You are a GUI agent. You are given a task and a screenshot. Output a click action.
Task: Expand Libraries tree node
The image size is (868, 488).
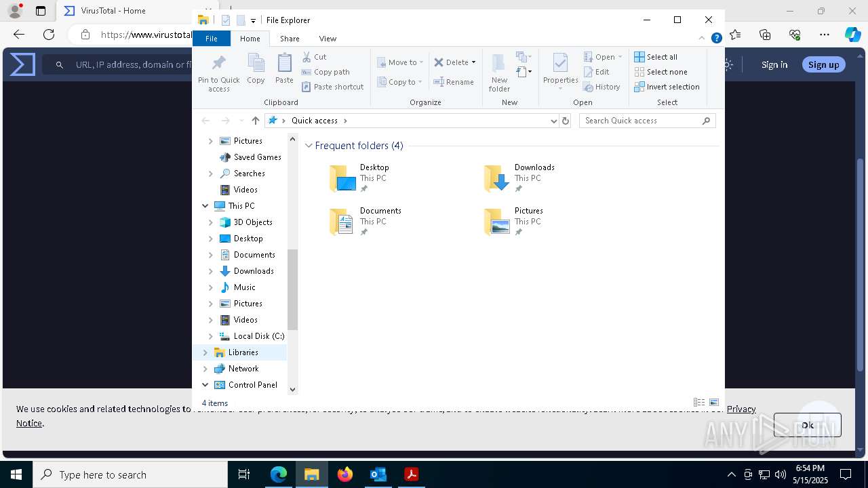pos(205,352)
